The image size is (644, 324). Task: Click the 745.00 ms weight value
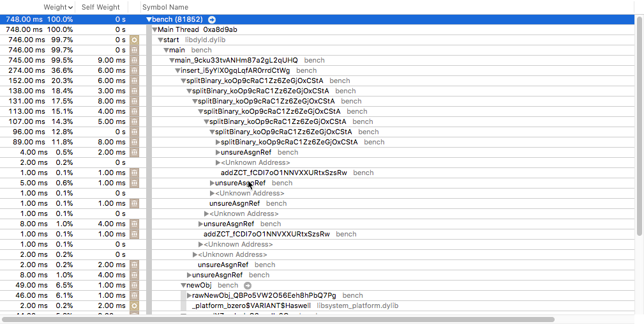(x=26, y=61)
